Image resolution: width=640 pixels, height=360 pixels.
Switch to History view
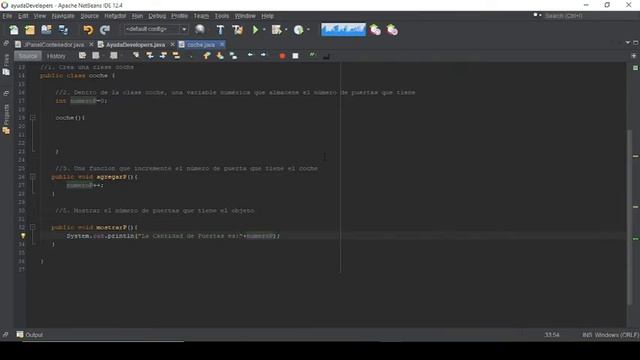[56, 56]
